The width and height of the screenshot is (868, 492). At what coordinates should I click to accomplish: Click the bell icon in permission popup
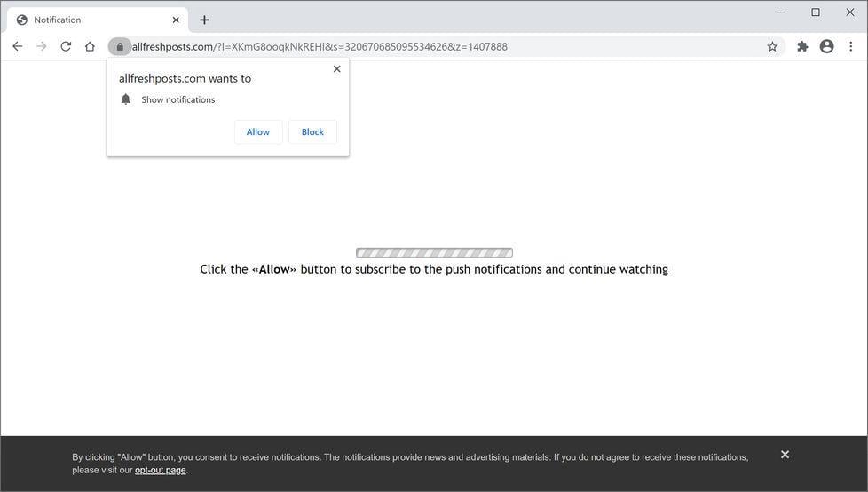(x=126, y=99)
